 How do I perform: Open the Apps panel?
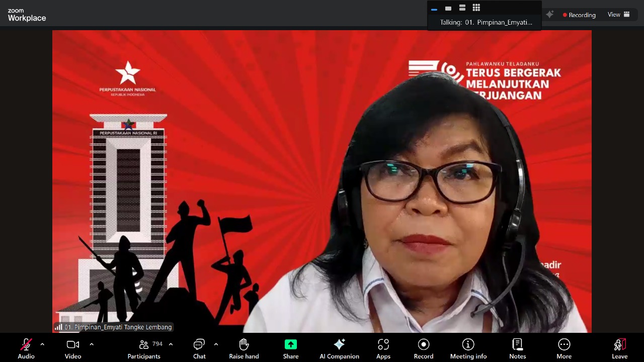[x=383, y=348]
